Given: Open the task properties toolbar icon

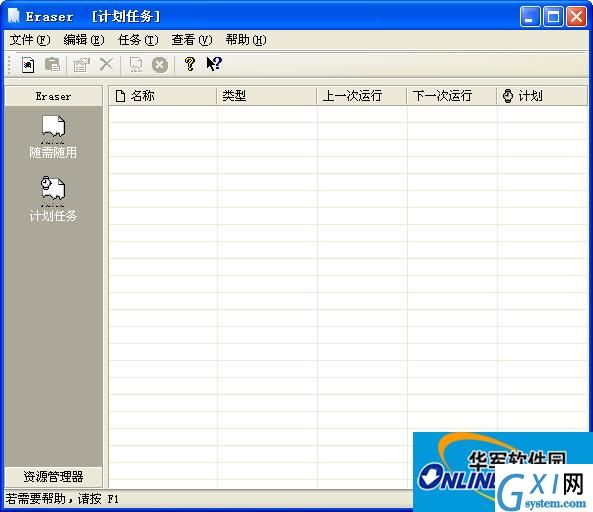Looking at the screenshot, I should [82, 65].
